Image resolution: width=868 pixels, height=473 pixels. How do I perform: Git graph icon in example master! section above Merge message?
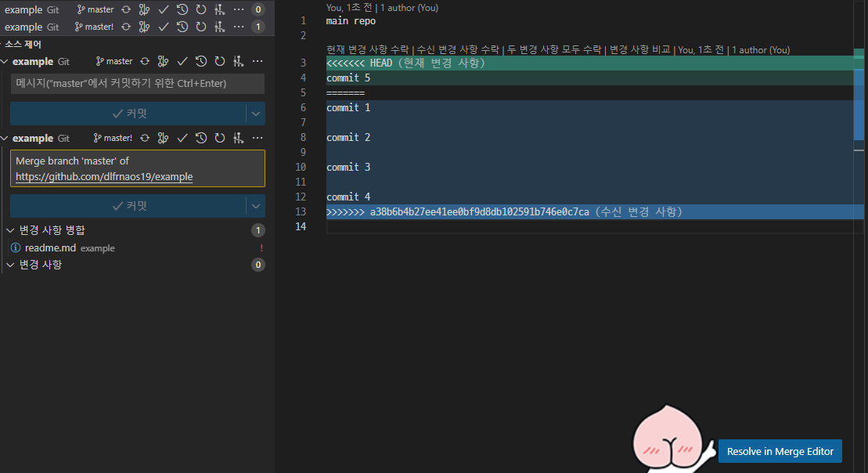(x=164, y=138)
